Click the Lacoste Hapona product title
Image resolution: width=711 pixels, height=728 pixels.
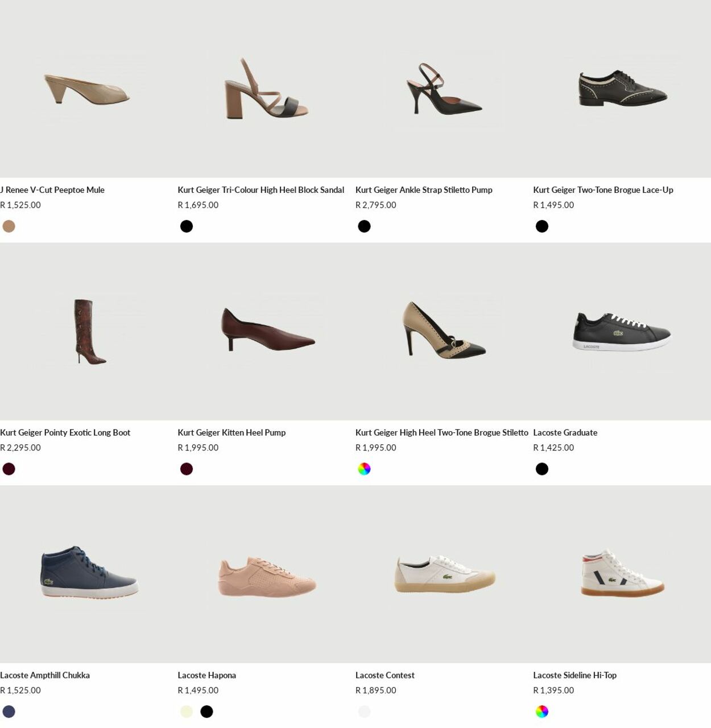coord(207,676)
